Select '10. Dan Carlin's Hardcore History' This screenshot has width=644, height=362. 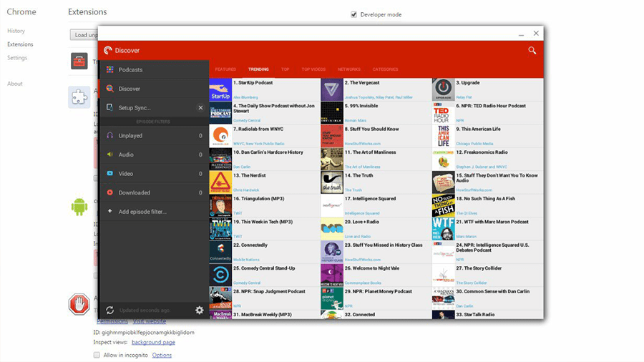[x=268, y=152]
